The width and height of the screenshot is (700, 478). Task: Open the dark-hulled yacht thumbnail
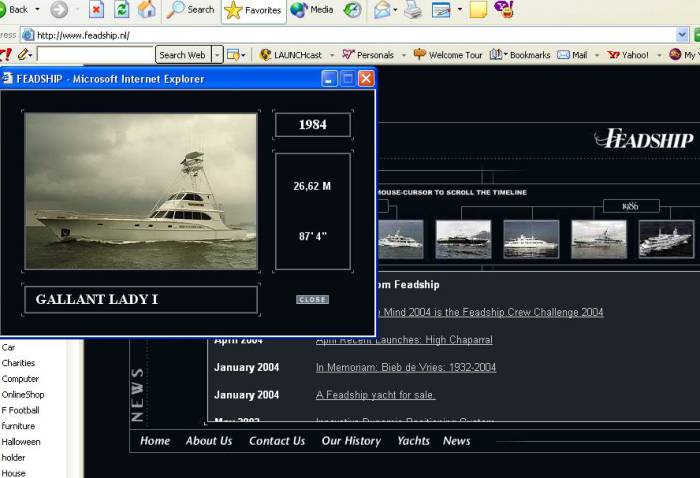pos(463,239)
